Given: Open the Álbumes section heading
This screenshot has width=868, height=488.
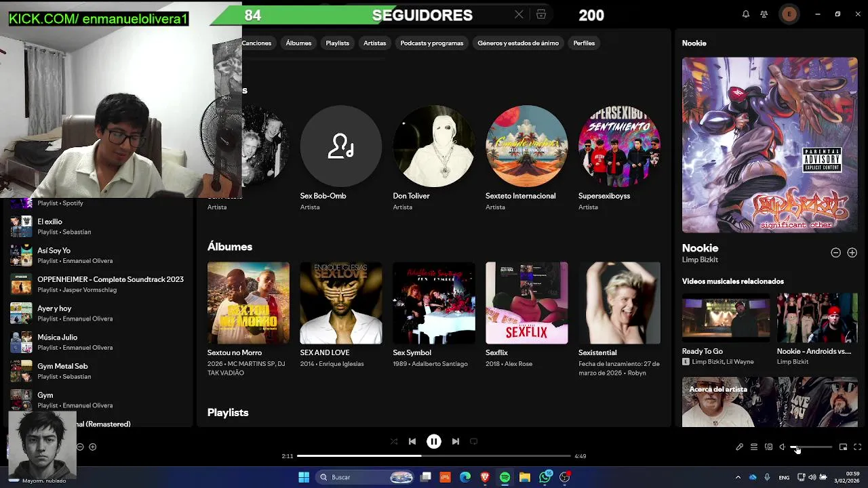Looking at the screenshot, I should pyautogui.click(x=230, y=247).
